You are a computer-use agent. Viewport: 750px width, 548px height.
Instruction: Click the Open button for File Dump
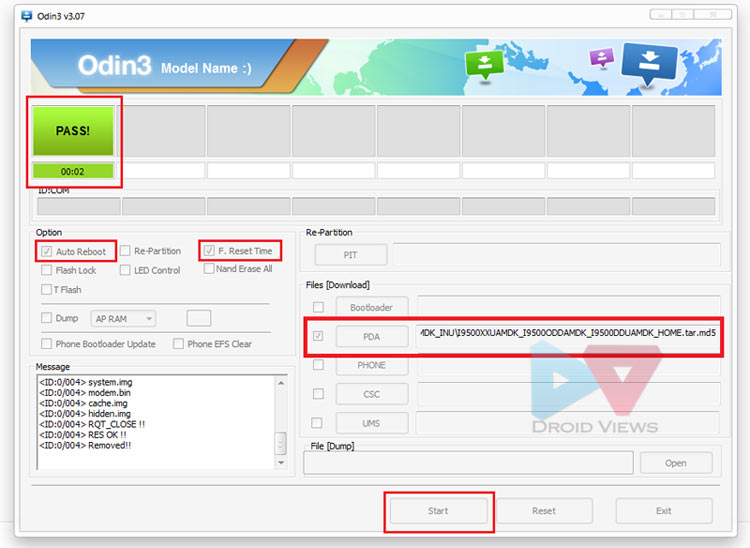(676, 463)
